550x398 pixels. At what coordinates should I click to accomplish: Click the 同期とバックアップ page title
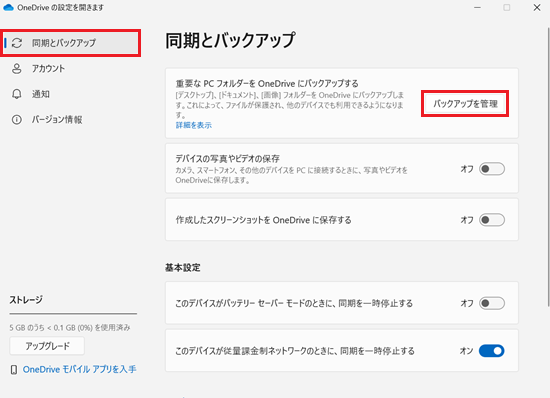pyautogui.click(x=230, y=40)
